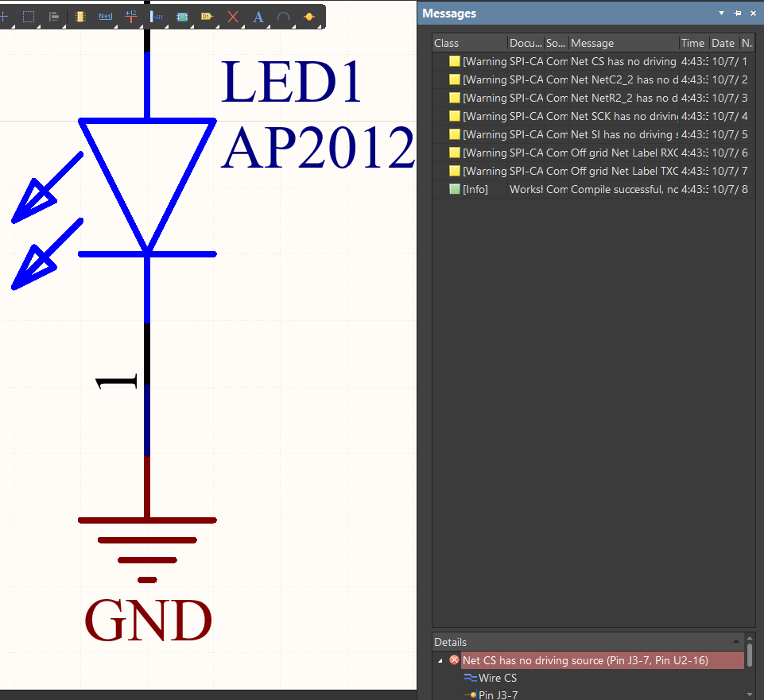The height and width of the screenshot is (700, 764).
Task: Click the sheet symbol placement icon
Action: point(182,17)
